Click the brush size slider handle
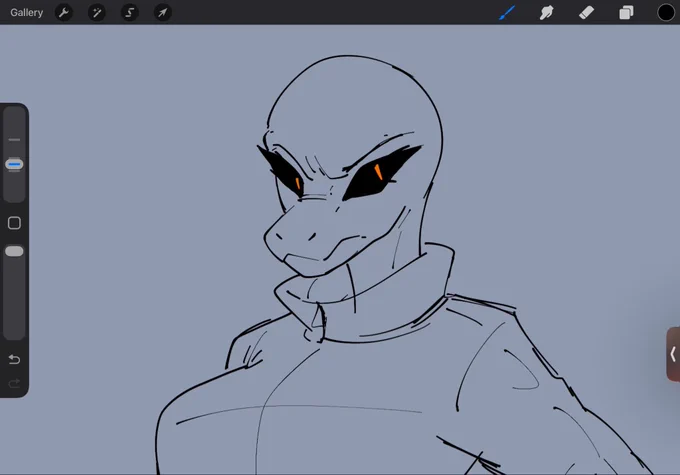Viewport: 680px width, 475px height. (x=14, y=164)
